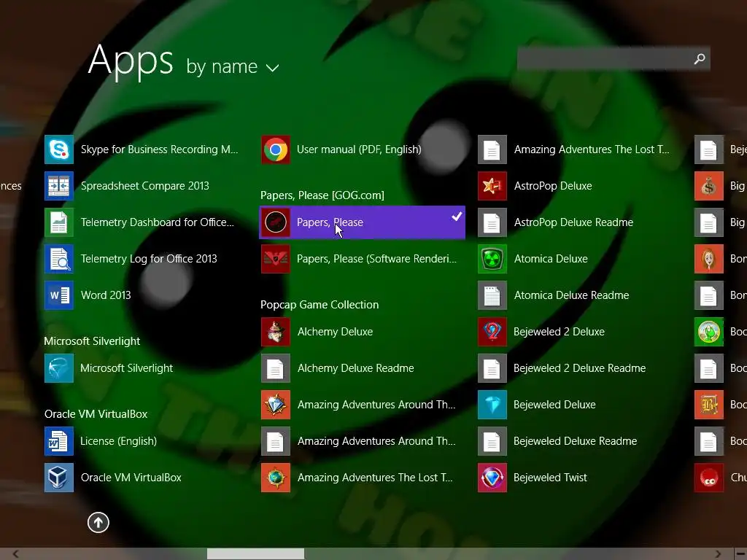This screenshot has height=560, width=747.
Task: Click the 'Popcap Game Collection' group header
Action: coord(320,305)
